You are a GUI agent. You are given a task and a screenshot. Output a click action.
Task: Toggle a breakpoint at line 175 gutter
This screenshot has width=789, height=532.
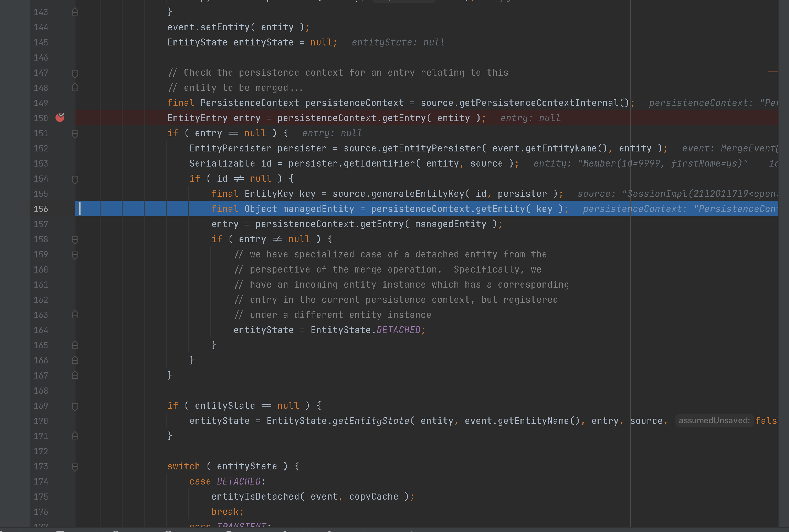pos(60,497)
